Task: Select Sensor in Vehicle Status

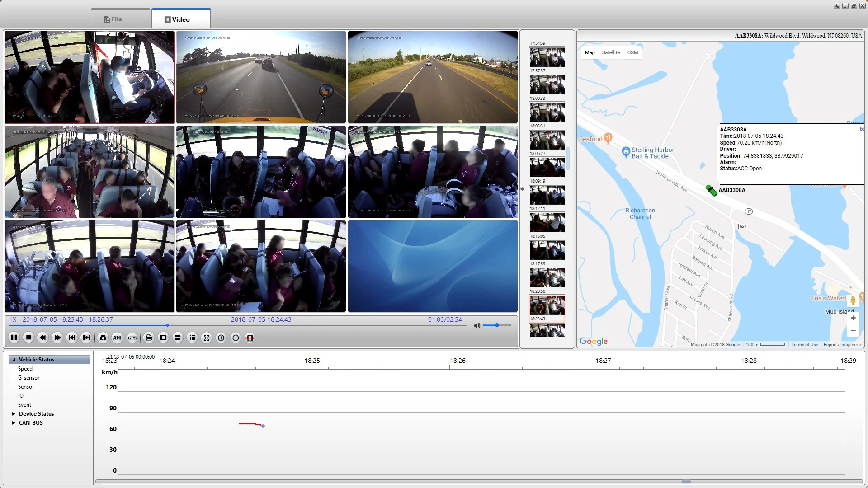Action: [x=26, y=387]
